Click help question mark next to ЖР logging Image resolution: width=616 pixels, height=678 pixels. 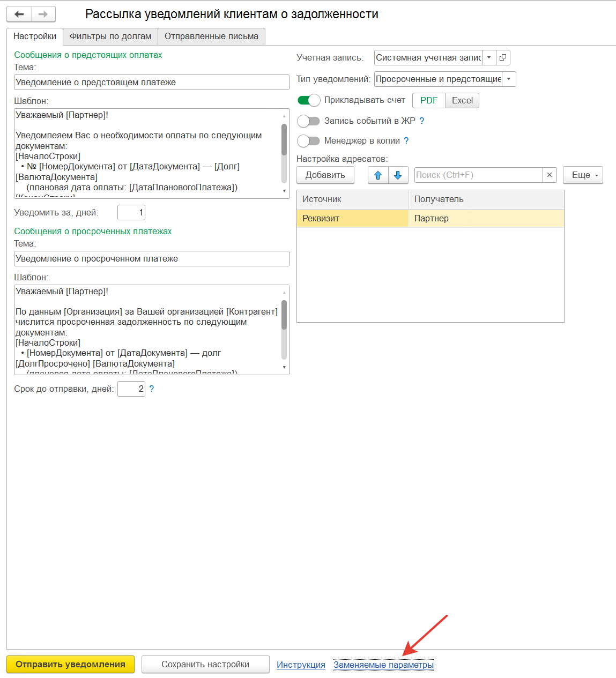click(422, 121)
